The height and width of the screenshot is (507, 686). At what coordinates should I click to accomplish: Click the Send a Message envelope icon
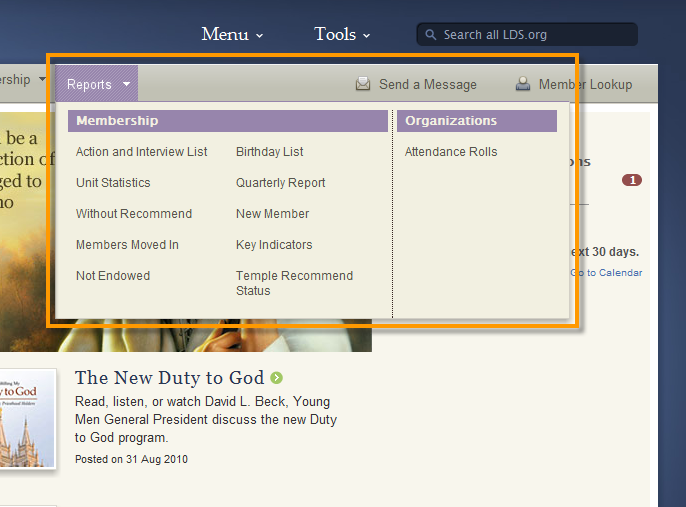click(x=363, y=84)
